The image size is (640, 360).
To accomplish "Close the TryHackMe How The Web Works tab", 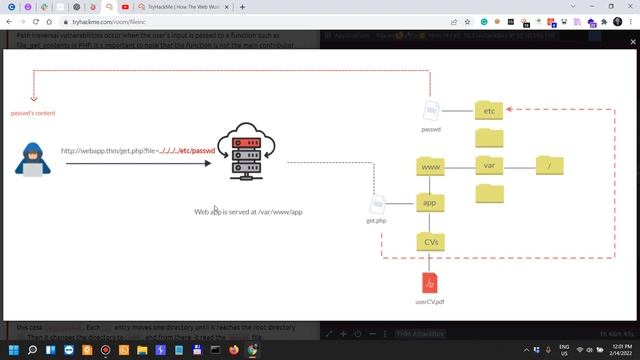I will click(227, 7).
